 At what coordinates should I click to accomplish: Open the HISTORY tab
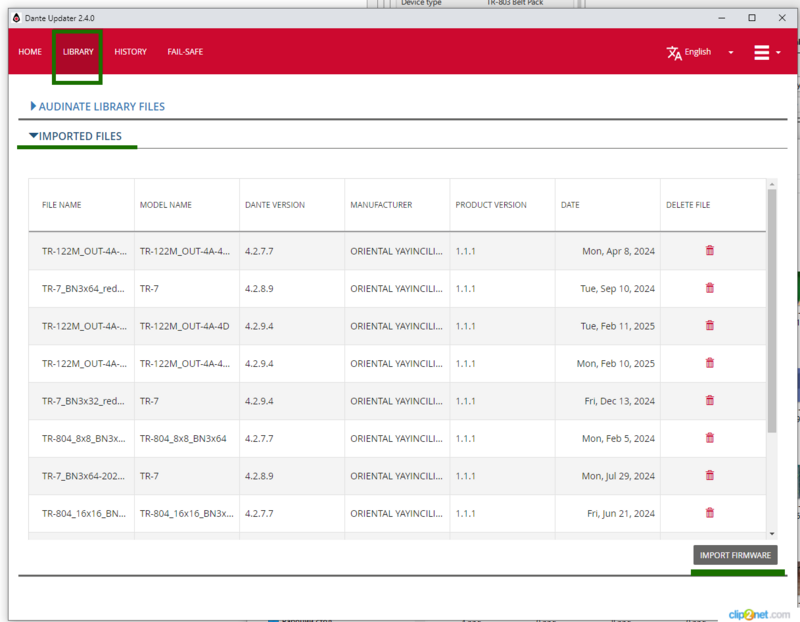tap(130, 51)
